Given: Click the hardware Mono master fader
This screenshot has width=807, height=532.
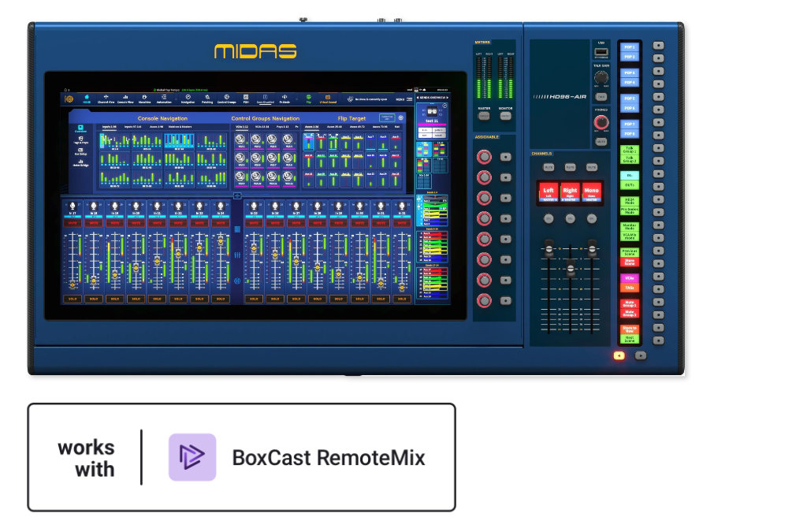Looking at the screenshot, I should [592, 248].
